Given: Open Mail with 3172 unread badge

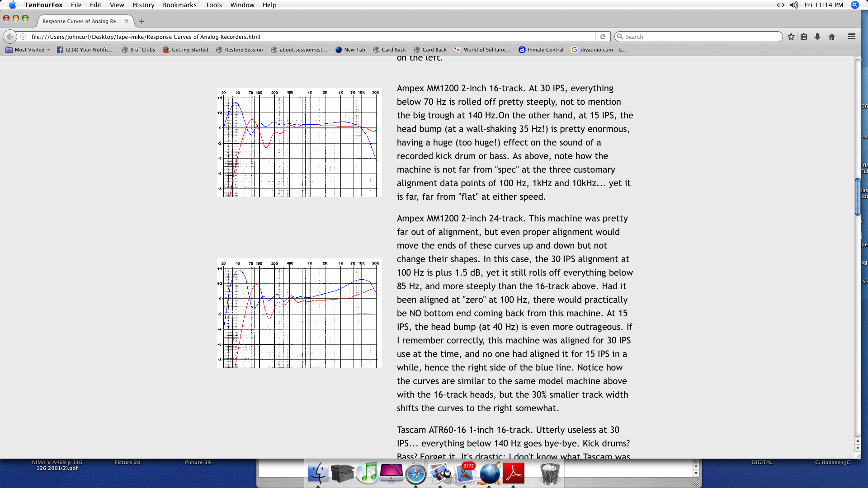Looking at the screenshot, I should click(465, 474).
